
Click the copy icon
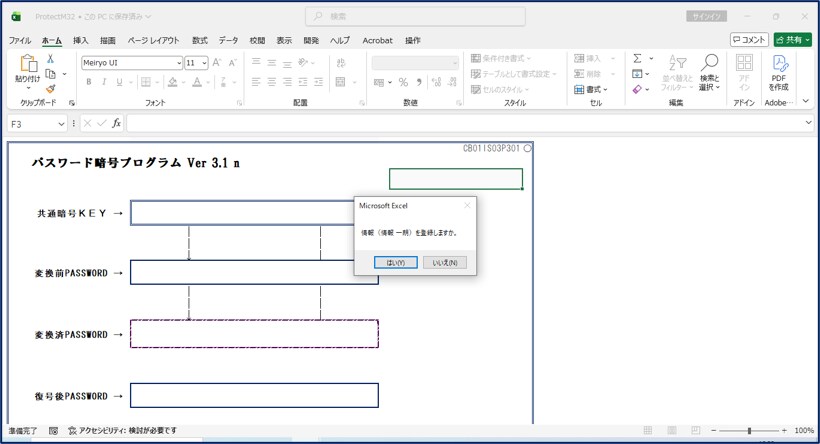[51, 74]
